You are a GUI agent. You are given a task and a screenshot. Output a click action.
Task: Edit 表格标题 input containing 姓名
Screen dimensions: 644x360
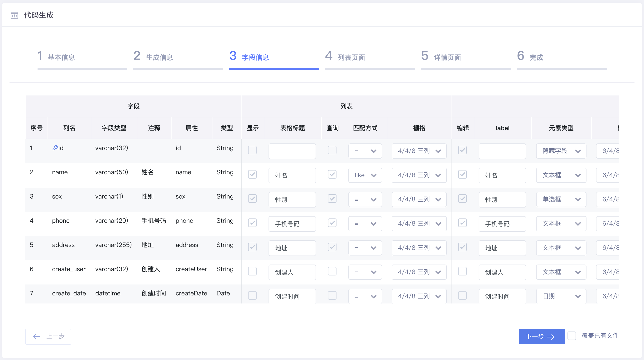pos(292,175)
